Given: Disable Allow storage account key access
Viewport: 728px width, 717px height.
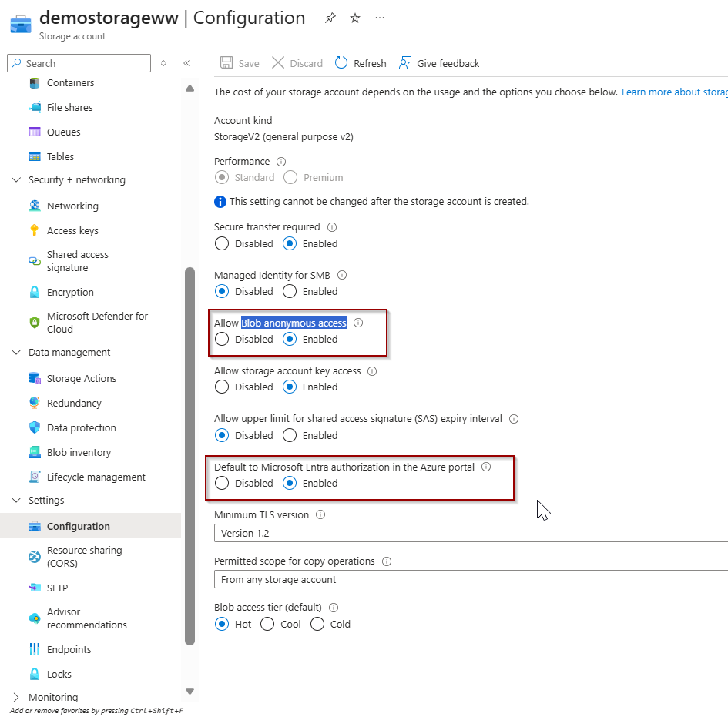Looking at the screenshot, I should coord(222,387).
